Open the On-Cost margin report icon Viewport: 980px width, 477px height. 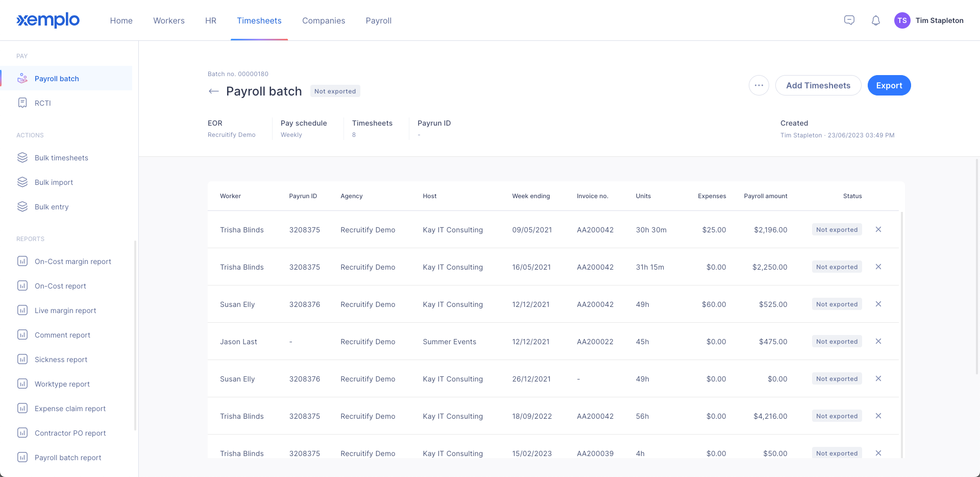point(22,261)
